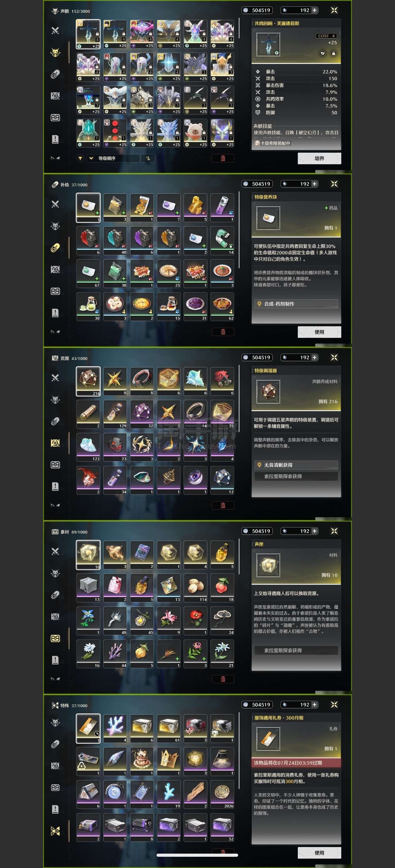Expand the sidebar arrows in the 素材 panel

click(x=55, y=678)
